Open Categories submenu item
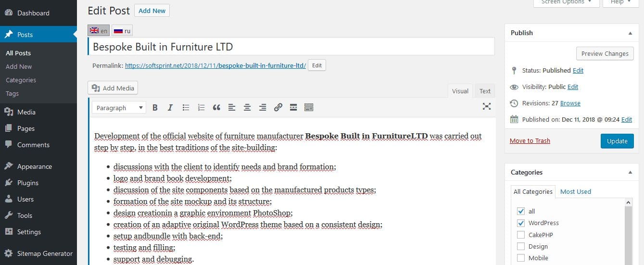644x265 pixels. 21,80
